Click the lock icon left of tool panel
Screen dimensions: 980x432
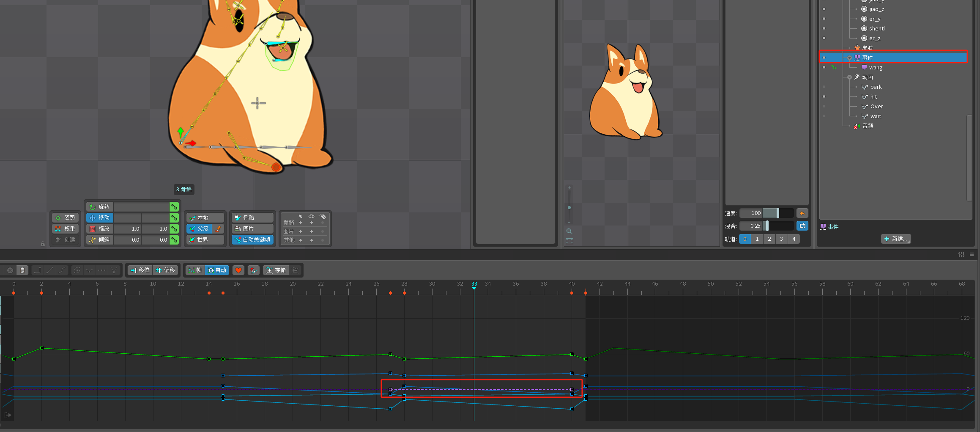point(42,244)
